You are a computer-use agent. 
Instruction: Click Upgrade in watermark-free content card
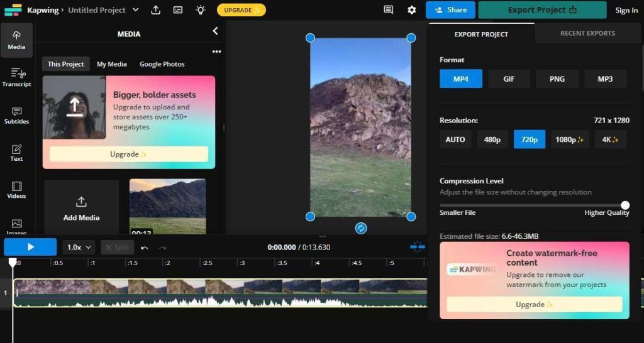[x=535, y=305]
